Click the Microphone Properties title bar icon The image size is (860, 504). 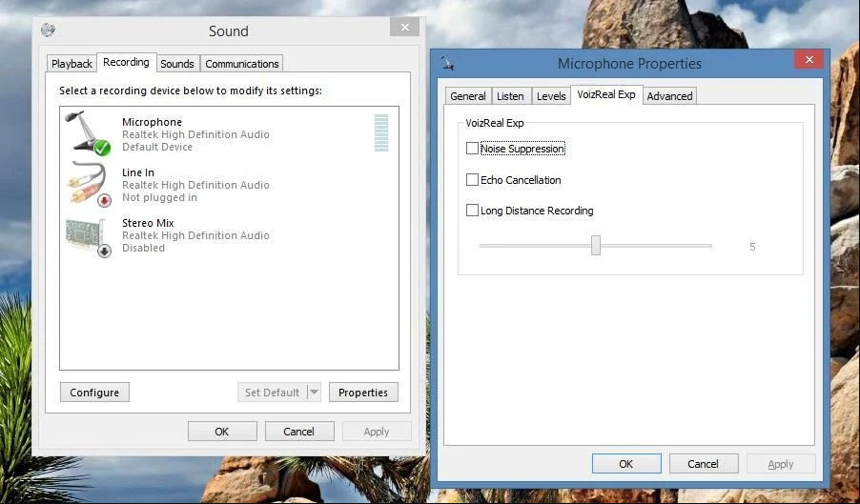pyautogui.click(x=447, y=64)
